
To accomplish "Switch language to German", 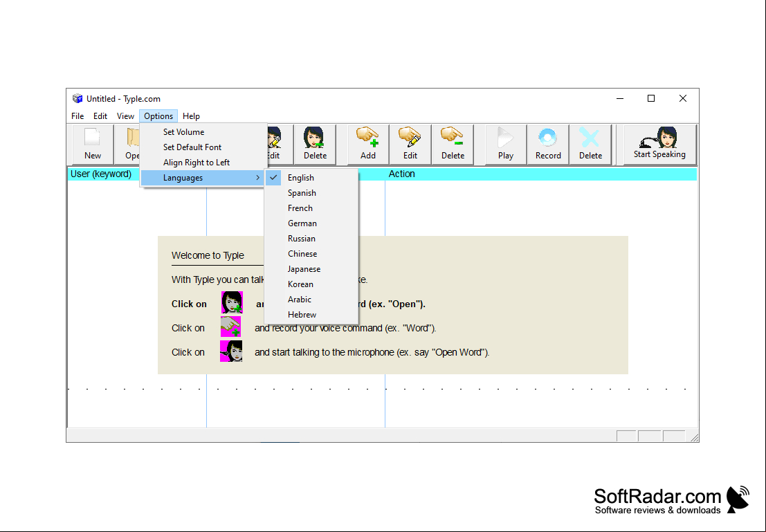I will (311, 223).
